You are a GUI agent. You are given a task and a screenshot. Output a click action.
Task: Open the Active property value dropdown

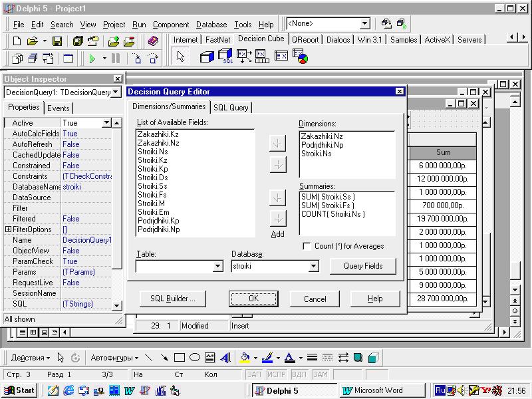pyautogui.click(x=106, y=122)
